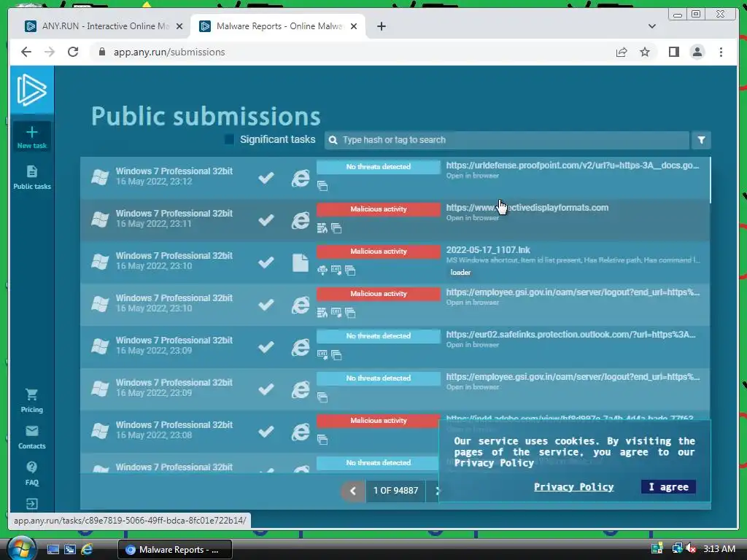Open the urldefense.proofpoint.com submission link
This screenshot has height=560, width=747.
tap(572, 166)
